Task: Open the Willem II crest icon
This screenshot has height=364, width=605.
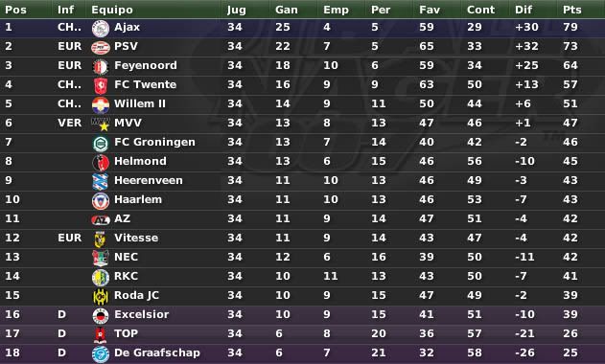Action: click(101, 104)
